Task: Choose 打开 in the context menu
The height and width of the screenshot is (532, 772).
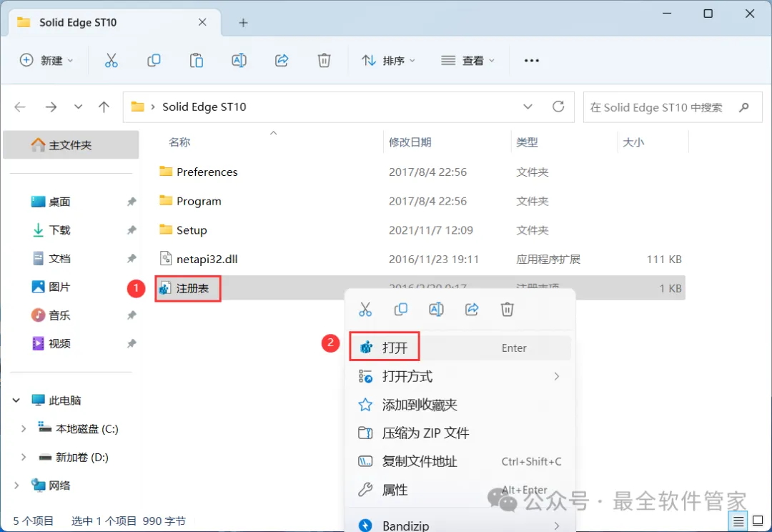Action: (460, 348)
